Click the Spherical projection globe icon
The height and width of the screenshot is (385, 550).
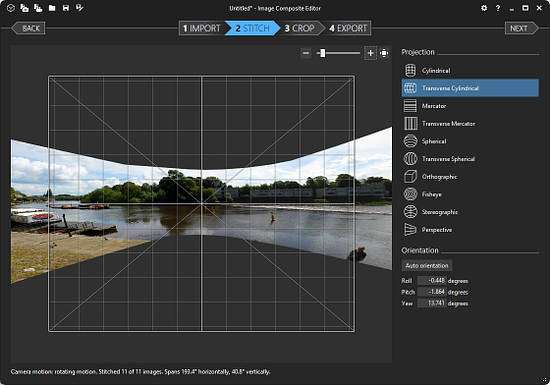coord(410,141)
